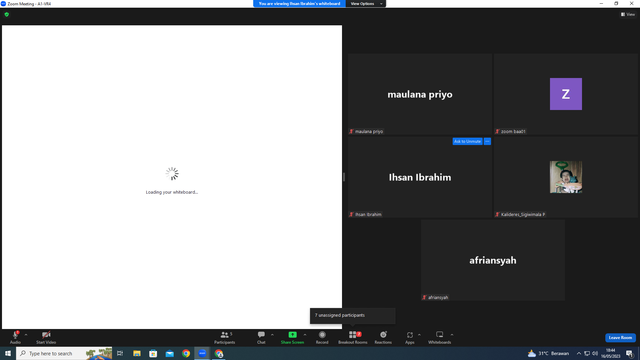Click the taskbar search box
Image resolution: width=640 pixels, height=360 pixels.
64,353
